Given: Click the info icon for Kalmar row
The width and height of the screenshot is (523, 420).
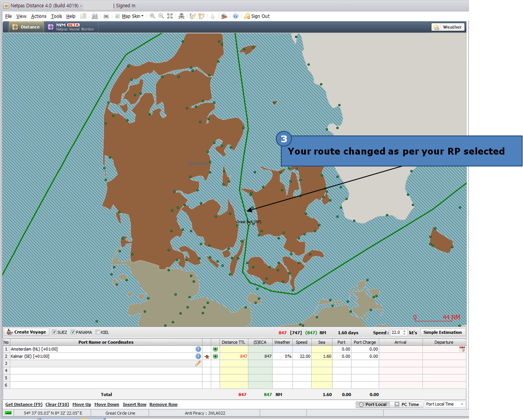Looking at the screenshot, I should (x=198, y=356).
